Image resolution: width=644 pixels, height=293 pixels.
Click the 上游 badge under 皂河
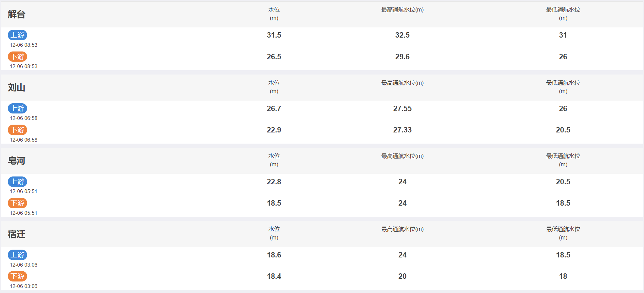coord(17,182)
